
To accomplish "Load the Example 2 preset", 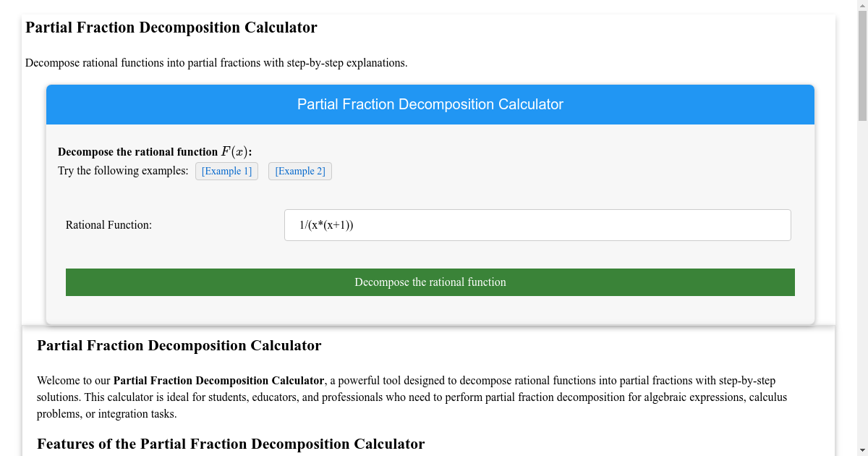I will click(299, 172).
